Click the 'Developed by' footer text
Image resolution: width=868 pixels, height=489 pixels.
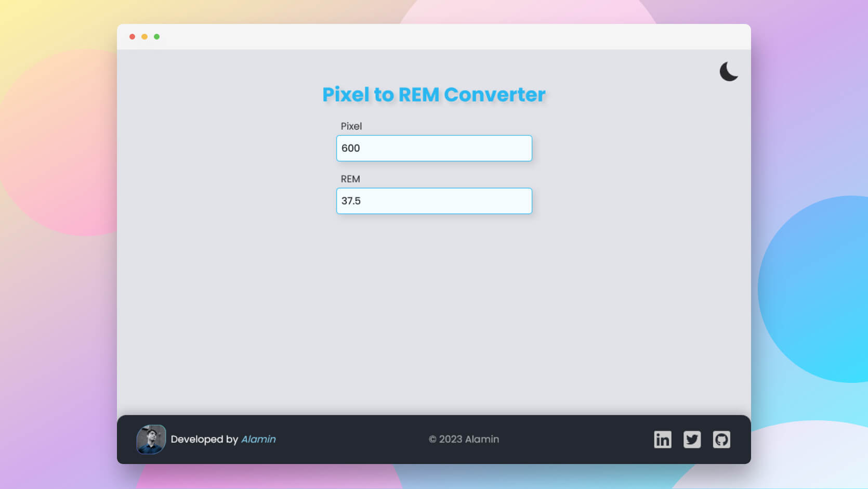point(203,440)
